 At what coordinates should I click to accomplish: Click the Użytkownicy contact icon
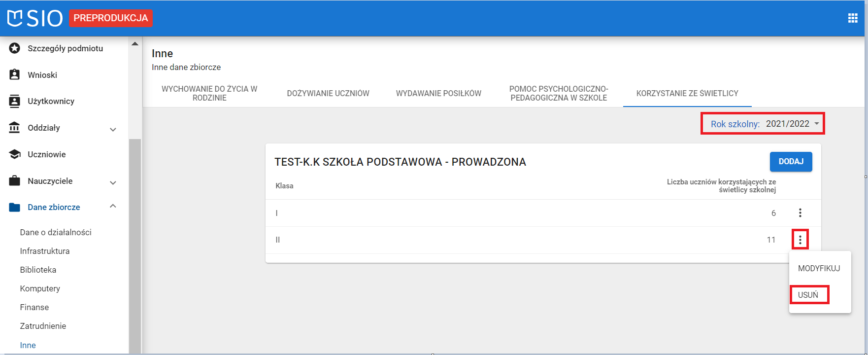15,101
